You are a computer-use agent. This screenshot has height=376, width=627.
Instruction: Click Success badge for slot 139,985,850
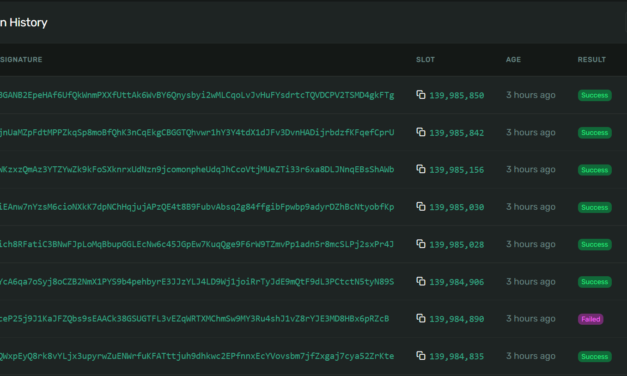point(595,95)
